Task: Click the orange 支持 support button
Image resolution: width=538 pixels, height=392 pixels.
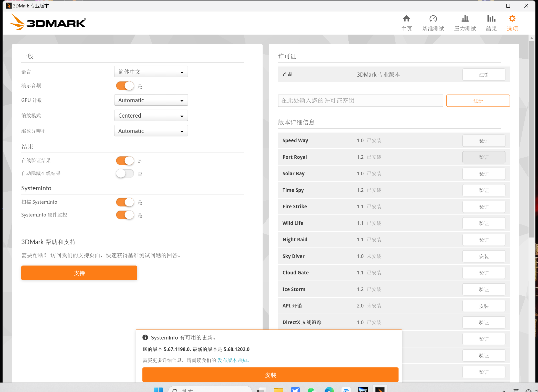Action: [79, 273]
